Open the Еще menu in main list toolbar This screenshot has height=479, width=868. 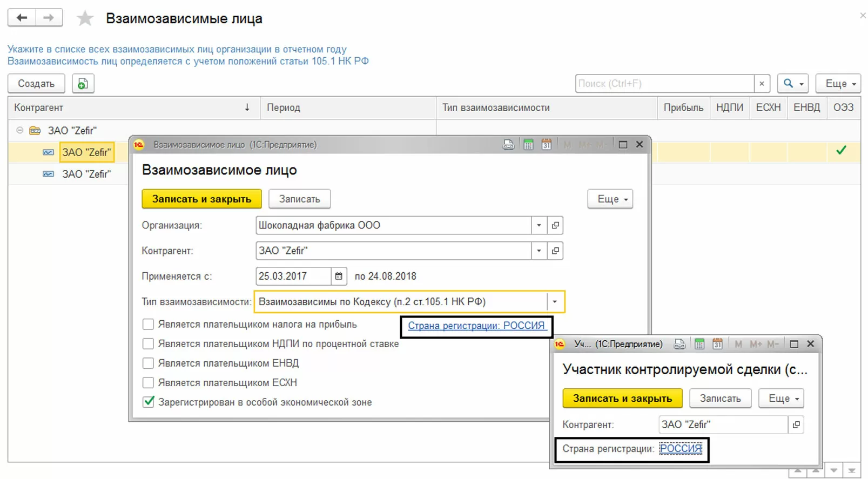point(838,84)
